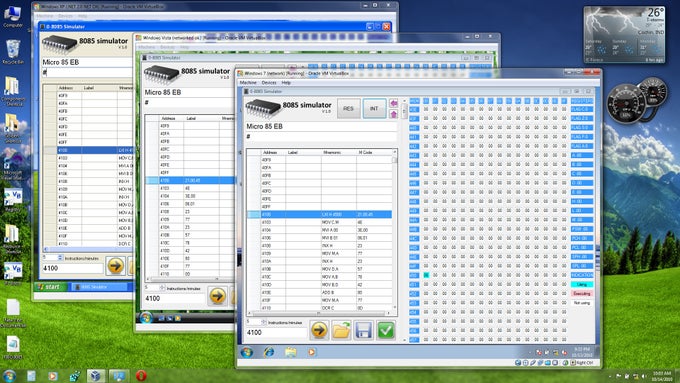Click the code table horizontal scrollbar in the Windows 7 VM
This screenshot has height=383, width=680.
[x=321, y=313]
